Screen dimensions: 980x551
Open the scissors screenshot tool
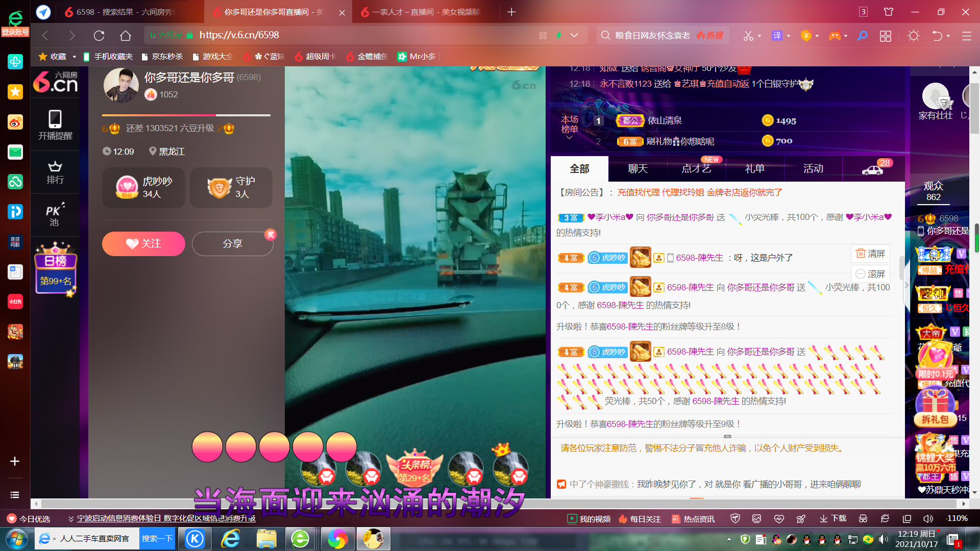click(x=748, y=36)
